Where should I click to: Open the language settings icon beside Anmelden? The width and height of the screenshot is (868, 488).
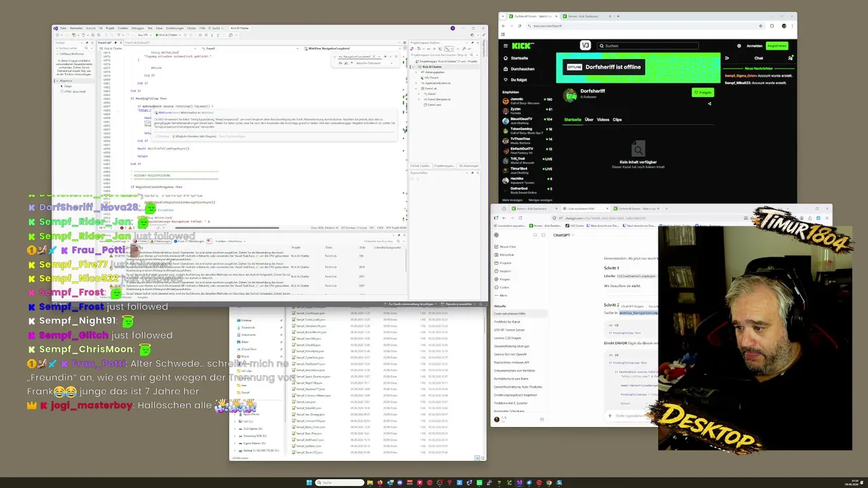pyautogui.click(x=739, y=46)
